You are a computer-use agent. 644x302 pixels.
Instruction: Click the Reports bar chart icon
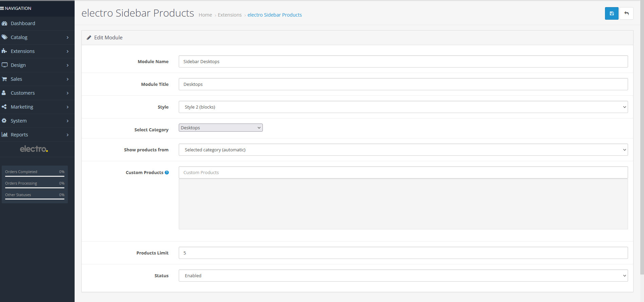point(5,135)
